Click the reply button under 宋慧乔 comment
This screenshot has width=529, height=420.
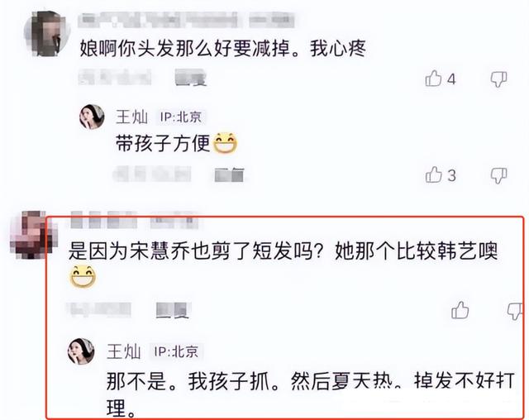[173, 310]
